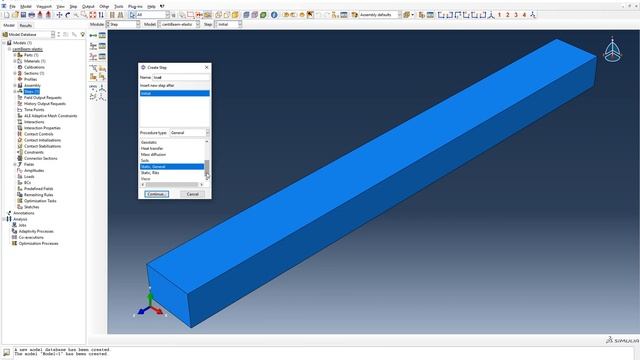
Task: Click the New model database icon
Action: pyautogui.click(x=7, y=15)
